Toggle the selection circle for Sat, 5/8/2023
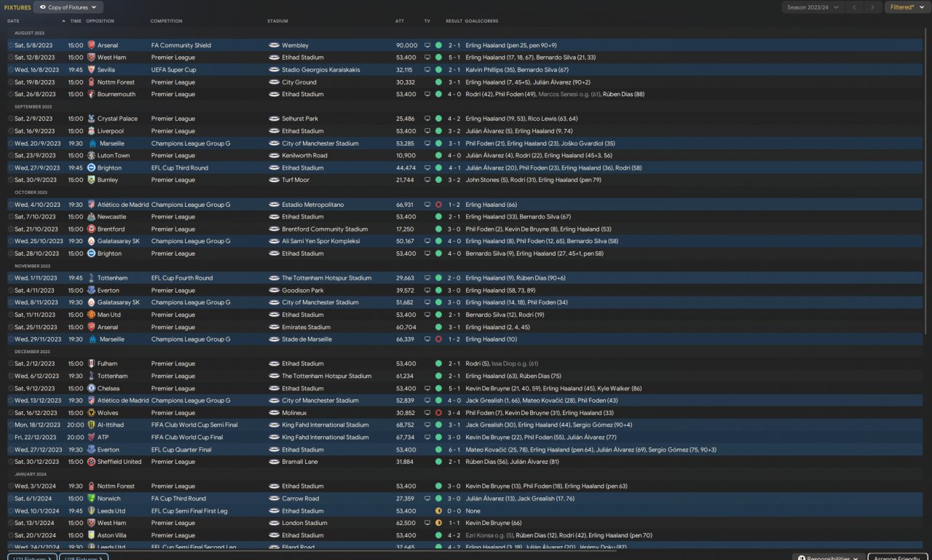932x560 pixels. tap(10, 45)
